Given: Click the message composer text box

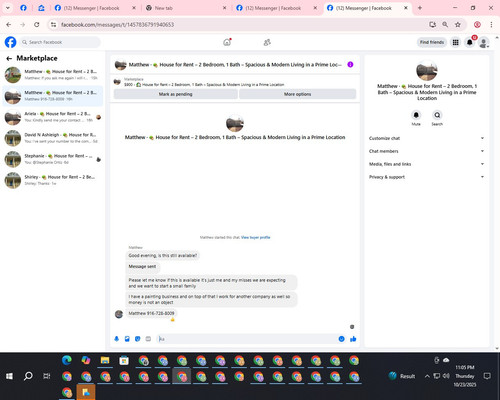Looking at the screenshot, I should tap(247, 339).
